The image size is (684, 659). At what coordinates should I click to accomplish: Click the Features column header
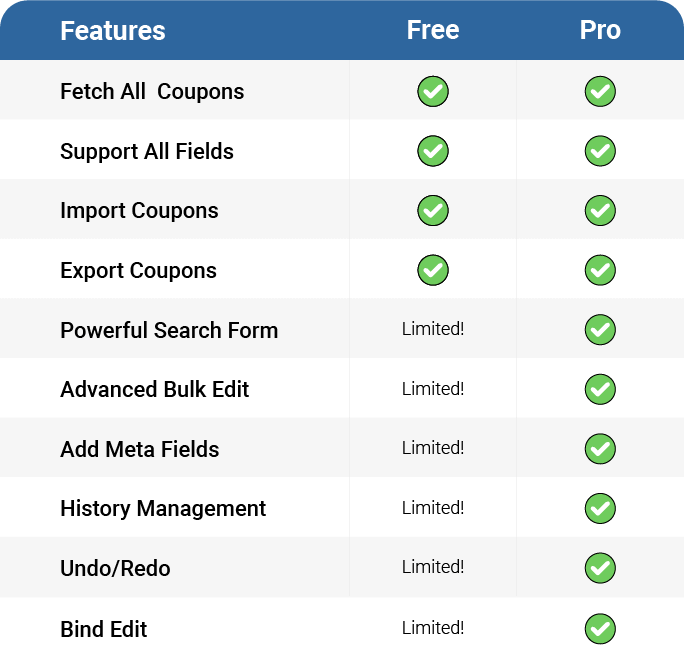point(113,31)
